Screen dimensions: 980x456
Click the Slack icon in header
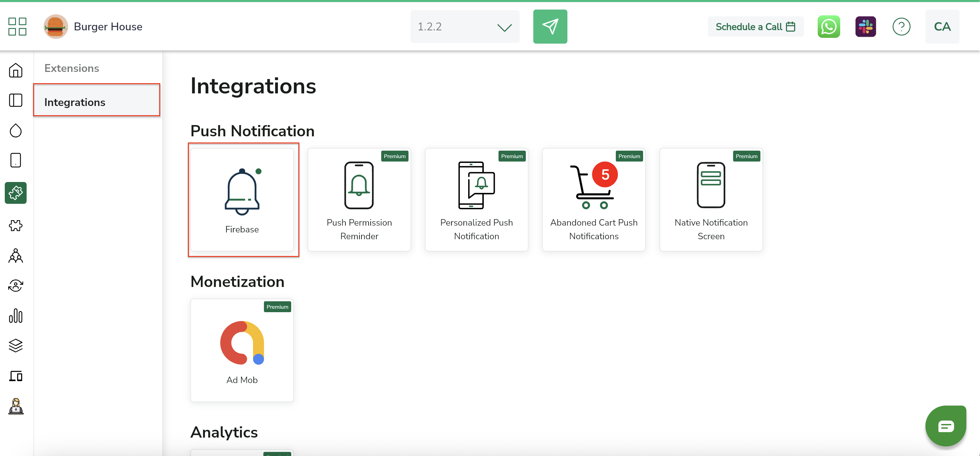(865, 27)
